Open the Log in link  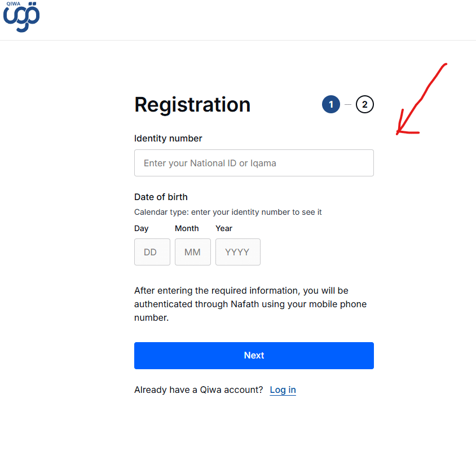(283, 389)
